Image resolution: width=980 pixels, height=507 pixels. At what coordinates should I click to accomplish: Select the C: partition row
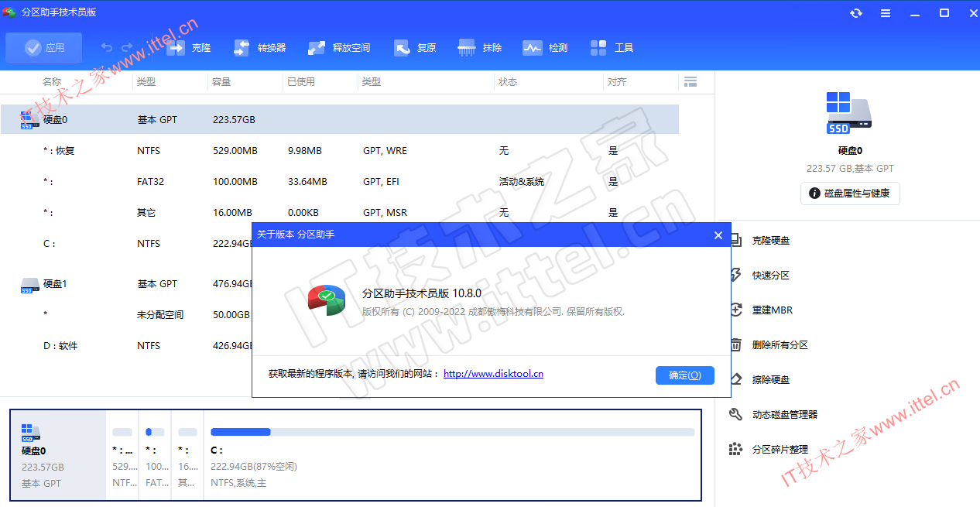tap(127, 244)
